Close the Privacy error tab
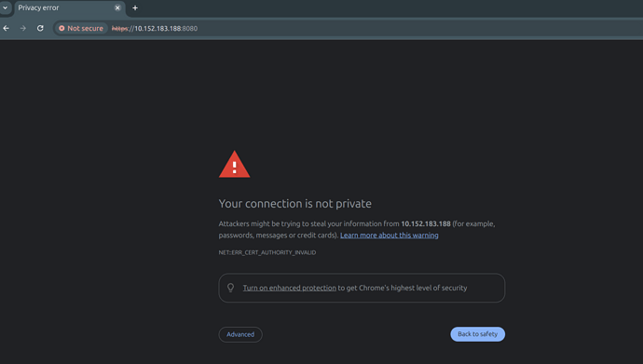Viewport: 643px width, 364px height. click(117, 7)
